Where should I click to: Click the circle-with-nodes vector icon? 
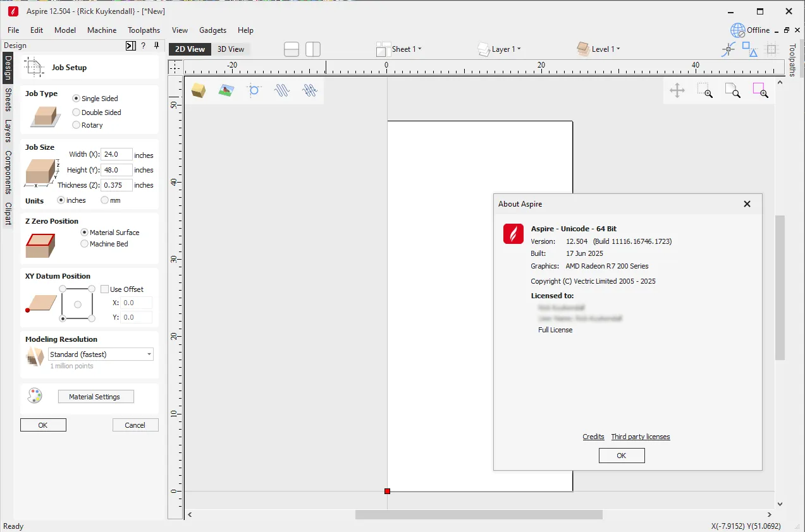coord(254,91)
